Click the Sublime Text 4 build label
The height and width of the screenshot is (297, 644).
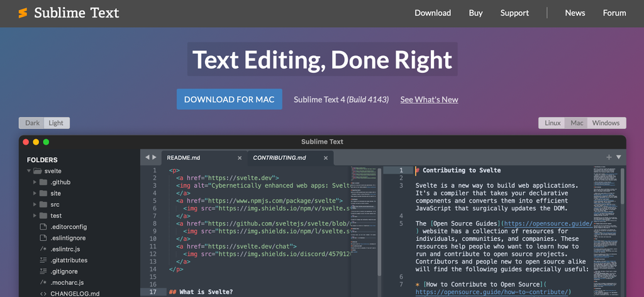pyautogui.click(x=341, y=99)
